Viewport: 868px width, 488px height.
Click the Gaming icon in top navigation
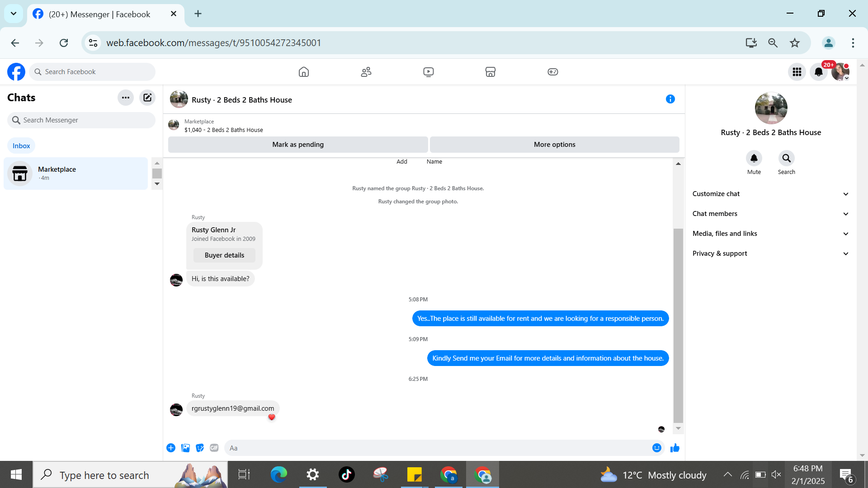pyautogui.click(x=552, y=72)
